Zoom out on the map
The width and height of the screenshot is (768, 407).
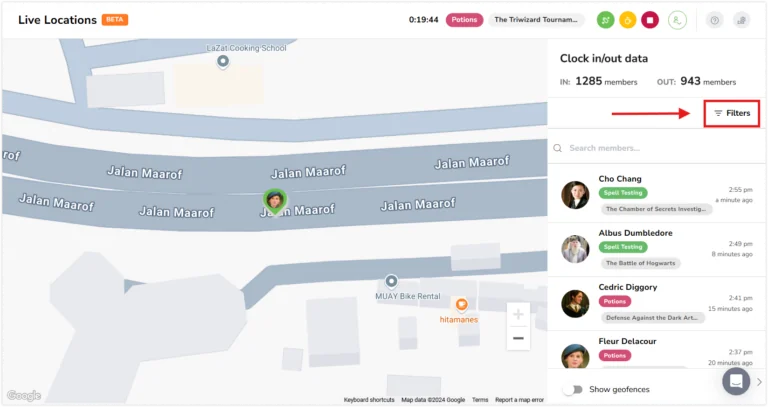[x=518, y=338]
